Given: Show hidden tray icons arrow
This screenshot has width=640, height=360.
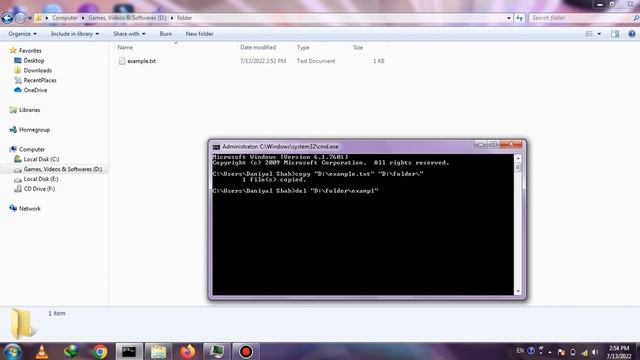Looking at the screenshot, I should tap(550, 352).
